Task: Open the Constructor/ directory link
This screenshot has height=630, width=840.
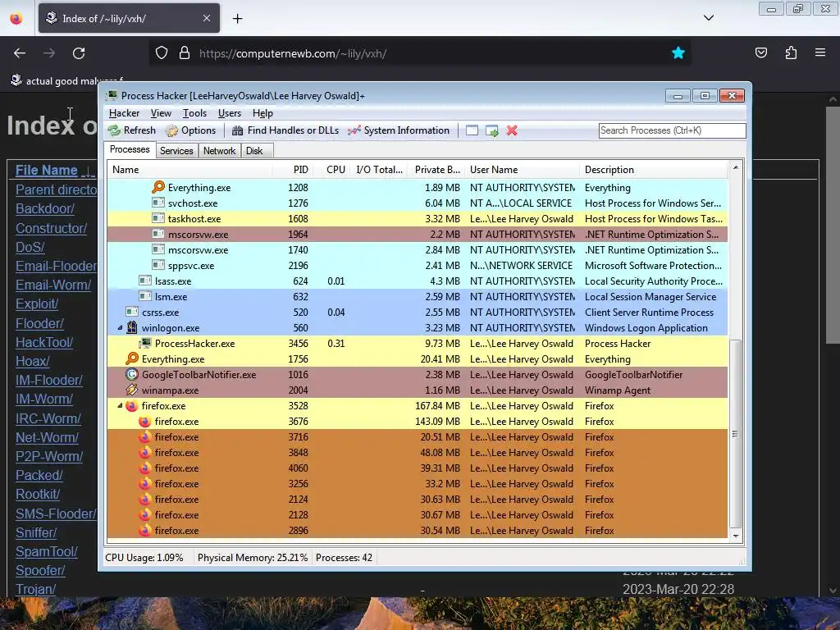Action: [x=52, y=228]
